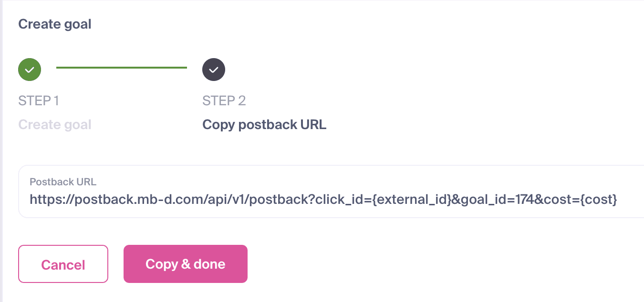Click the Create goal heading at top
This screenshot has height=302, width=644.
tap(55, 24)
